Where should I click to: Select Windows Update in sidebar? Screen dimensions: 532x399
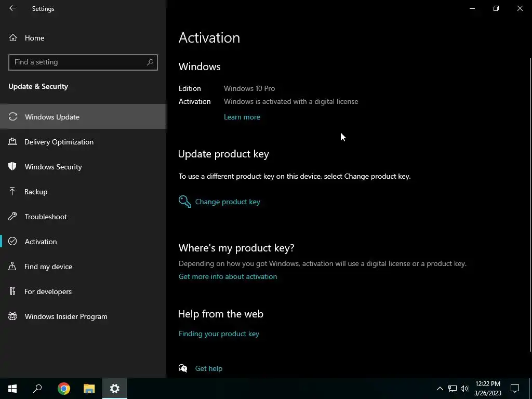point(83,117)
